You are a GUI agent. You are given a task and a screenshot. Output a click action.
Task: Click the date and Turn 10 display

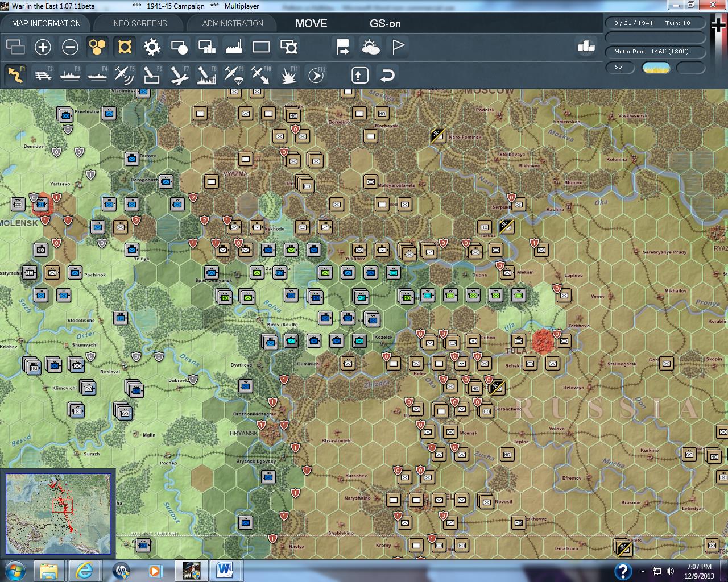click(656, 23)
